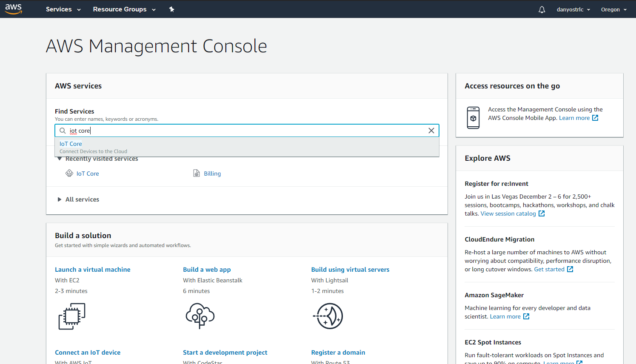Click the EC2 Spot Instances heading
Screen dimensions: 636x364
(493, 342)
